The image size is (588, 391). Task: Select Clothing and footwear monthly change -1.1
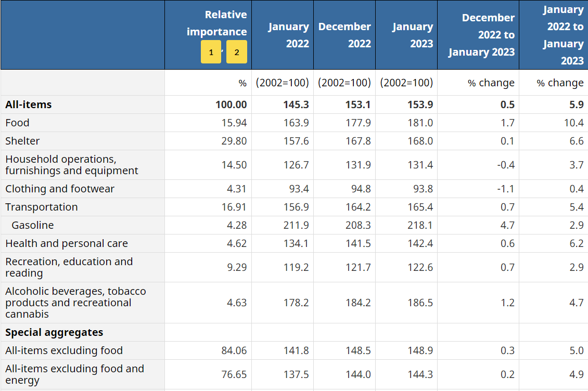coord(506,189)
